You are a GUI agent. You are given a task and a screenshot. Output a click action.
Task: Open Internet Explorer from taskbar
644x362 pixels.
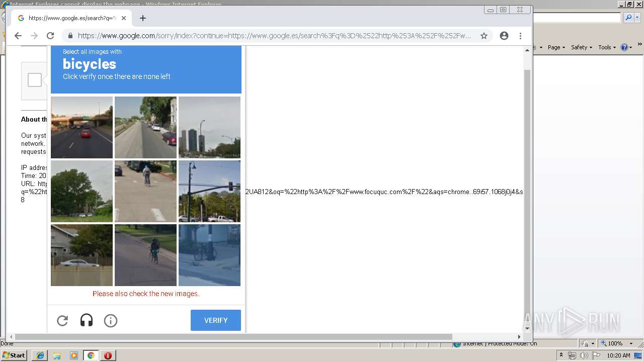click(40, 355)
